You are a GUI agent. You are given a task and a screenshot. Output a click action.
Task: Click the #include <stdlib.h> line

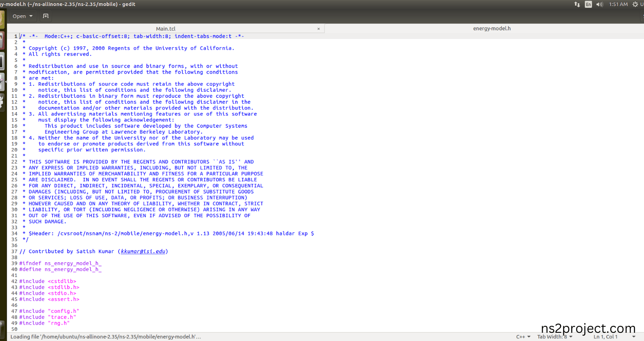[x=49, y=287]
